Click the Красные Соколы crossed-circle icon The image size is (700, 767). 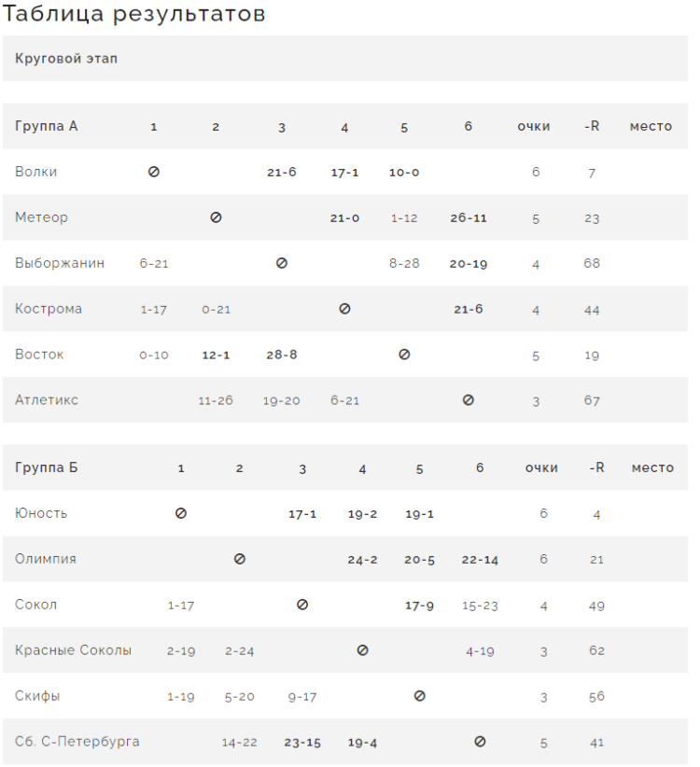(x=363, y=650)
